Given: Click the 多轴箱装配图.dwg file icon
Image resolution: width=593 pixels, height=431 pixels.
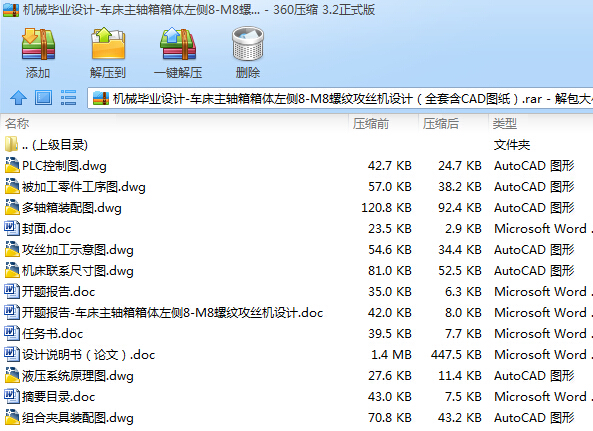Looking at the screenshot, I should (x=12, y=207).
